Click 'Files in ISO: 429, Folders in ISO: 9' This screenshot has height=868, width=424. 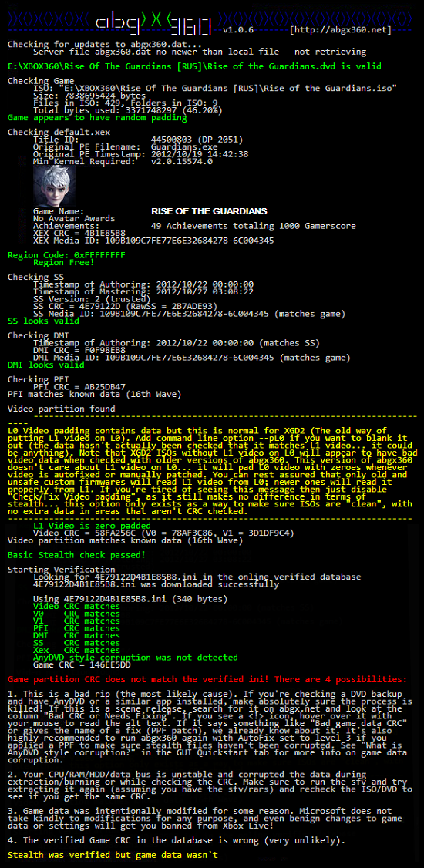coord(126,103)
